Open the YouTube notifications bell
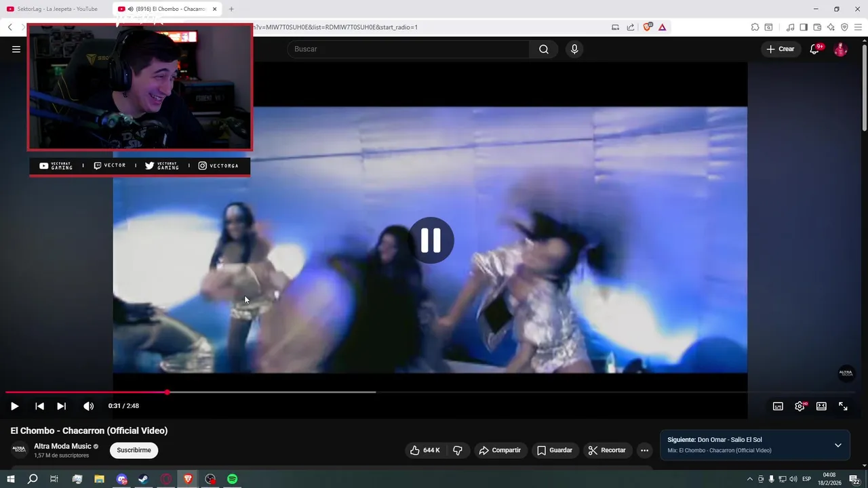The height and width of the screenshot is (488, 868). [815, 49]
